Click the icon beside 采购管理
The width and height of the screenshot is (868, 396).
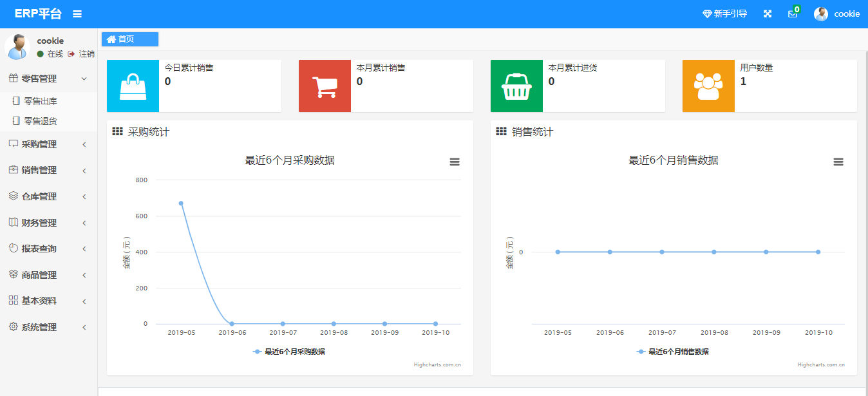13,144
